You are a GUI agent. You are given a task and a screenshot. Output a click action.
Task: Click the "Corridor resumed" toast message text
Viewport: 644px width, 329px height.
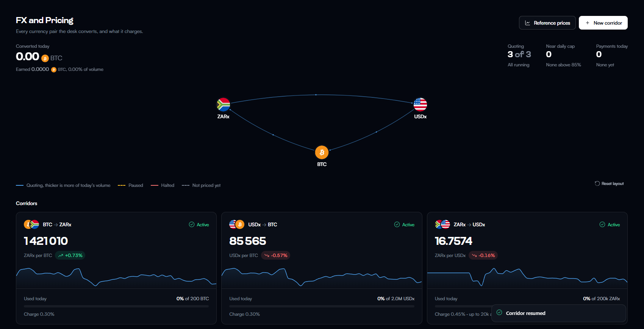coord(525,313)
